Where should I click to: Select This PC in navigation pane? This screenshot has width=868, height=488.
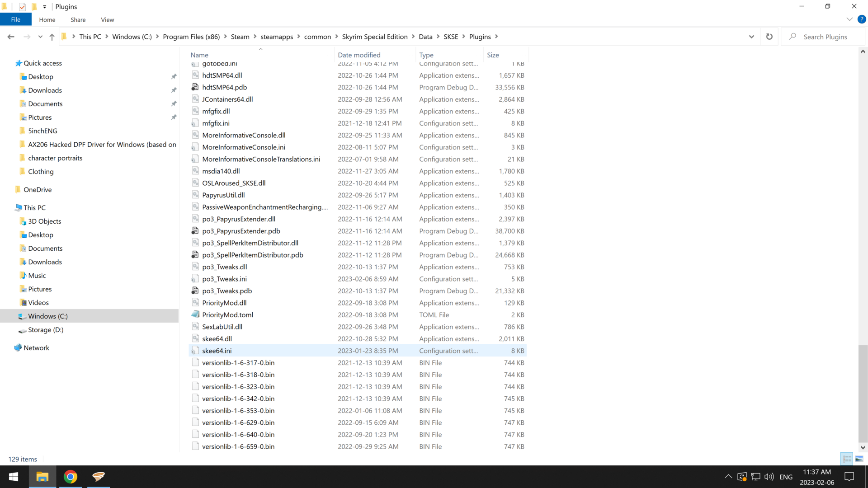(34, 208)
